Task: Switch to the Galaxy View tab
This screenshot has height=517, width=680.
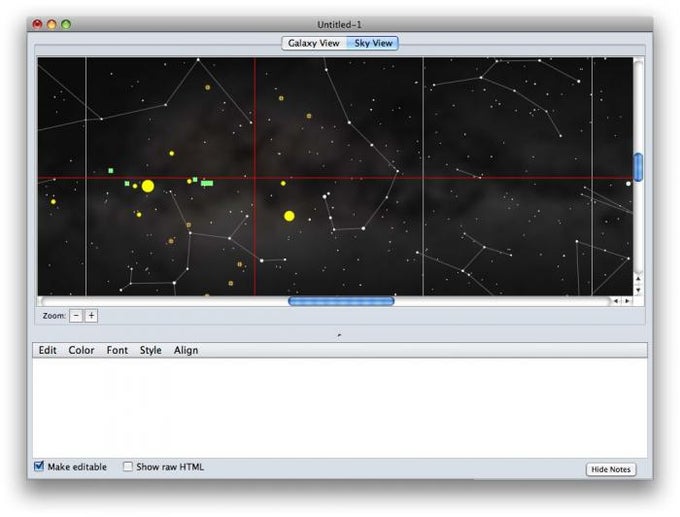Action: pyautogui.click(x=314, y=43)
